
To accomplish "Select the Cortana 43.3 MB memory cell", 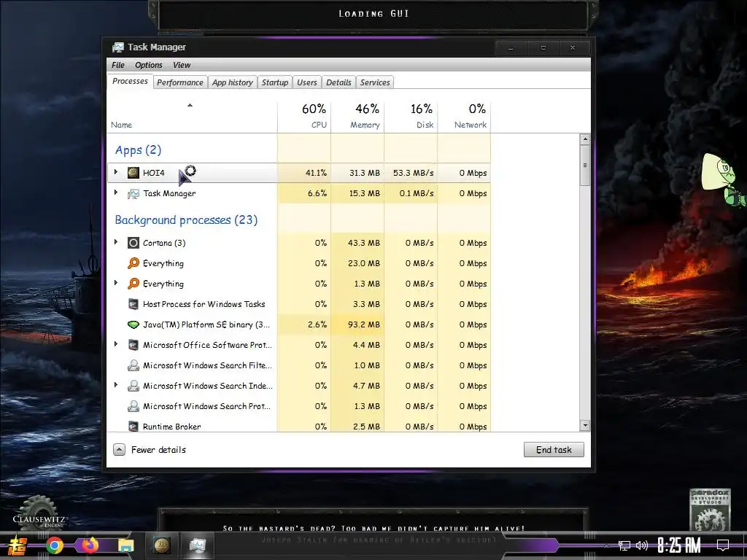I will click(357, 243).
